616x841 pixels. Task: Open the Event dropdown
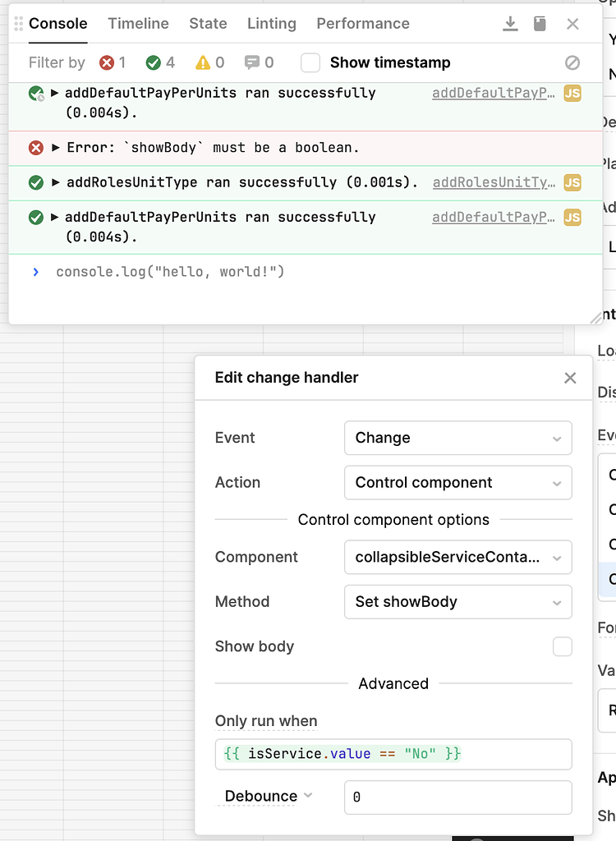pyautogui.click(x=457, y=438)
